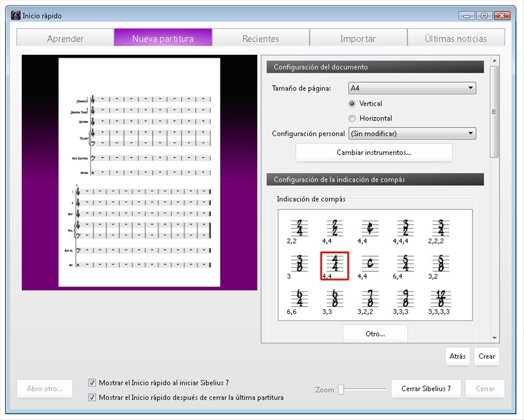This screenshot has height=420, width=524.
Task: Select the Horizontal page orientation
Action: (352, 118)
